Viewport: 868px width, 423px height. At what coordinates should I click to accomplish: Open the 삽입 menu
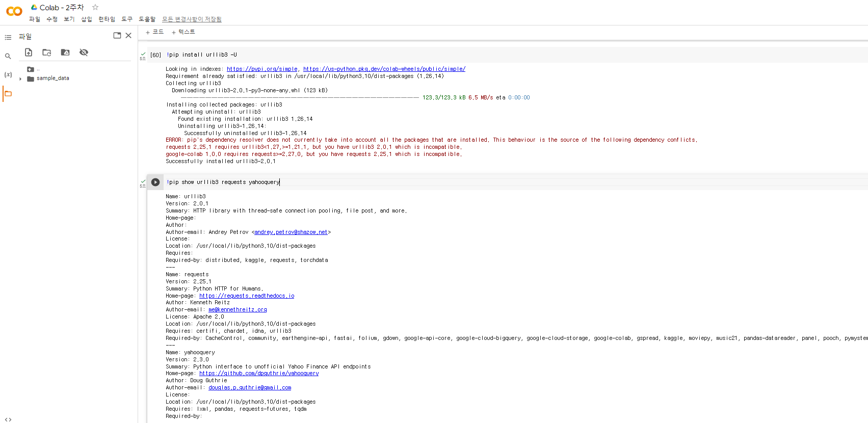tap(87, 19)
